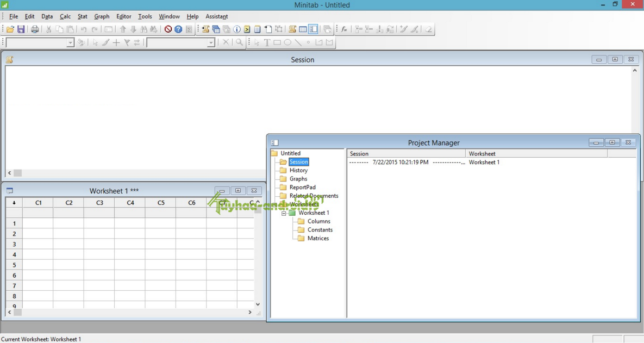This screenshot has height=343, width=644.
Task: Click the Session column header in Project Manager
Action: [x=406, y=154]
